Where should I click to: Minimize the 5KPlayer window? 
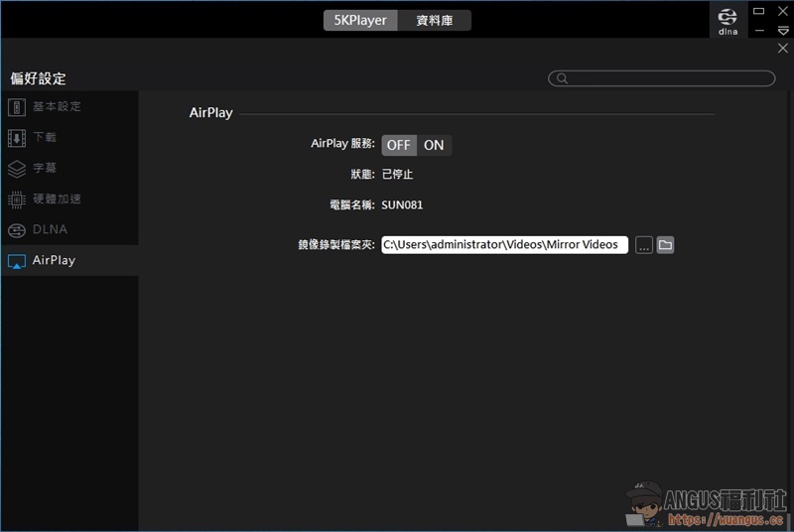pyautogui.click(x=759, y=31)
